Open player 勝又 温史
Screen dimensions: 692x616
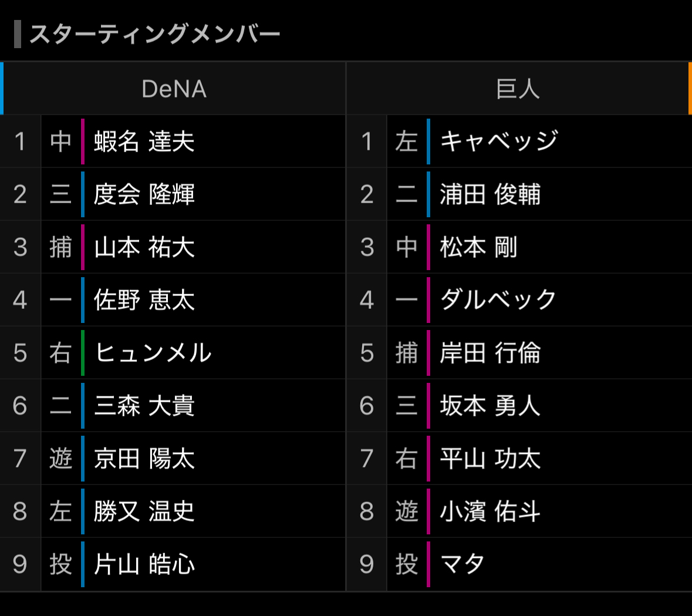click(x=144, y=511)
